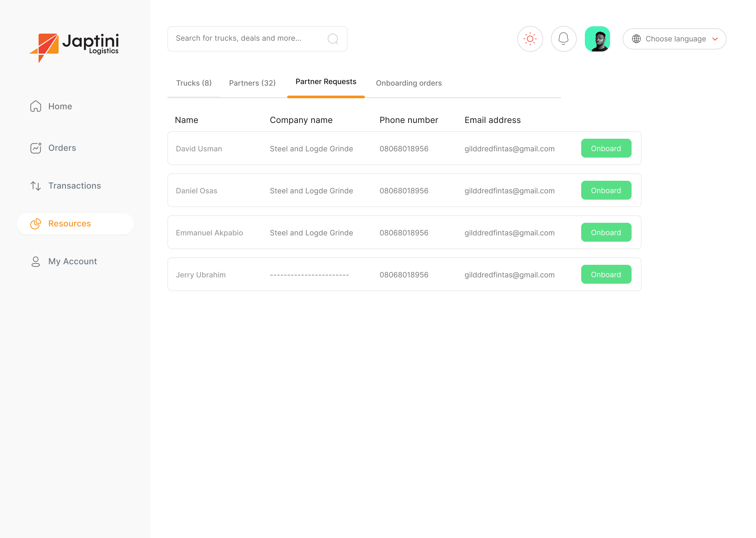Open notifications bell
The height and width of the screenshot is (538, 756).
point(563,39)
